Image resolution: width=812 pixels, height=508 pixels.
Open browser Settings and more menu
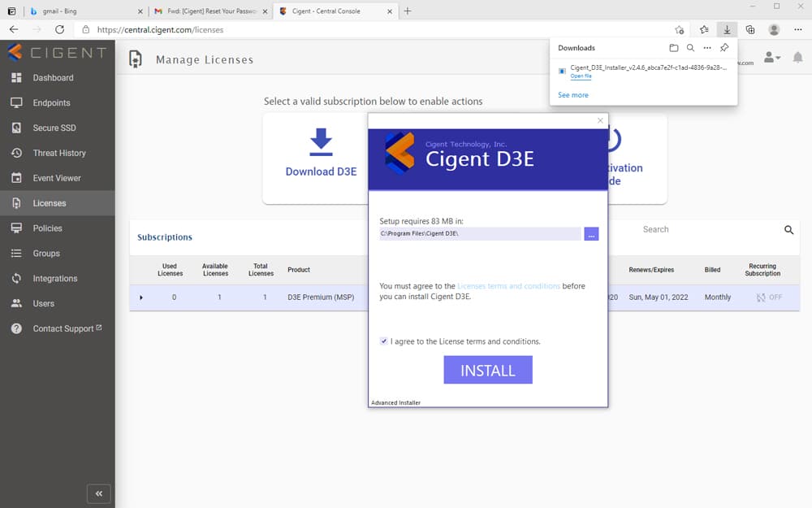click(798, 29)
